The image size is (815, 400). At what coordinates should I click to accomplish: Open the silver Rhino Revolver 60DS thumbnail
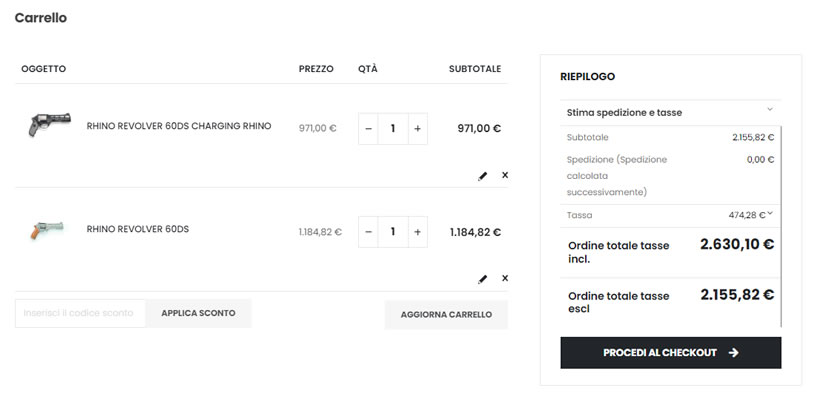pyautogui.click(x=47, y=230)
